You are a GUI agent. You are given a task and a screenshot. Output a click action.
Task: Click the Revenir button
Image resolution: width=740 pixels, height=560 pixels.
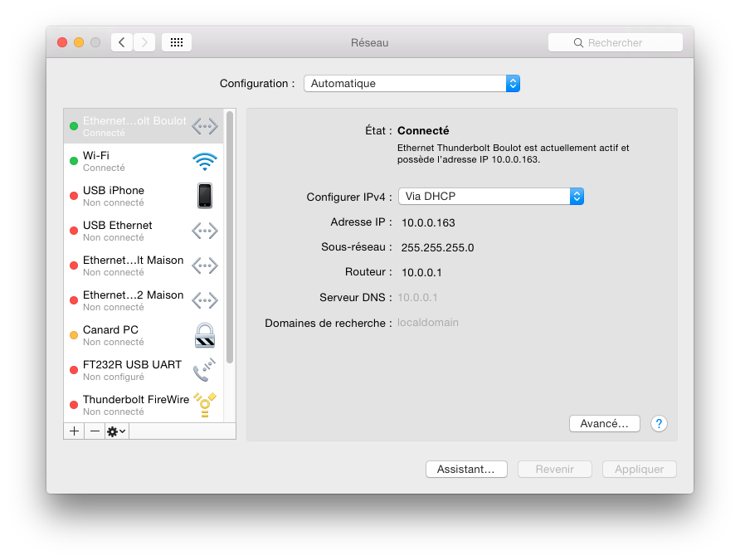tap(555, 470)
